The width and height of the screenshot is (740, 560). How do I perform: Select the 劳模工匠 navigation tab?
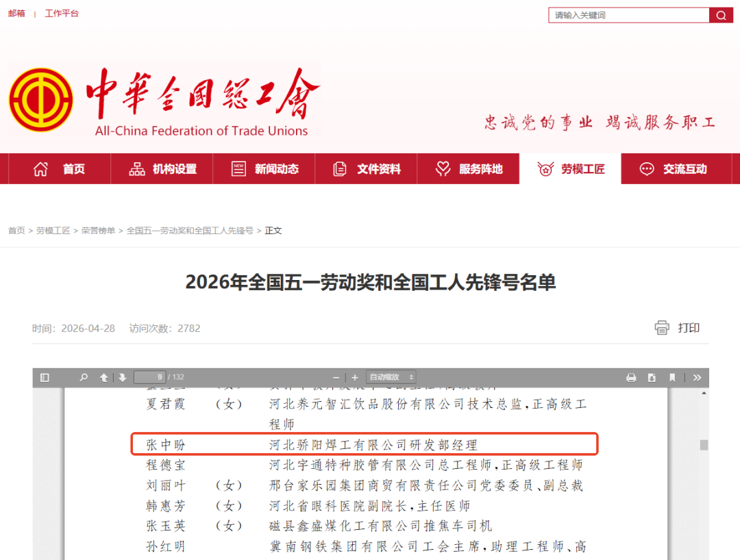tap(570, 169)
